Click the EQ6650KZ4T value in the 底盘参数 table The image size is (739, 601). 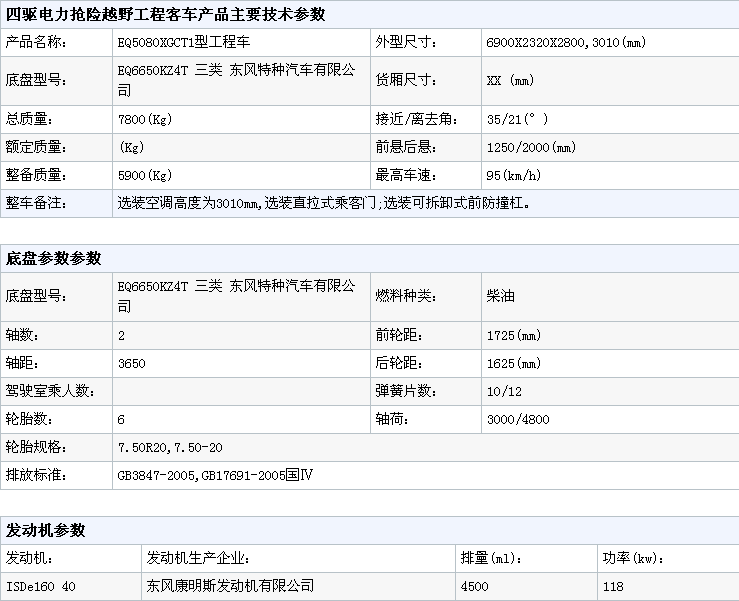point(153,286)
